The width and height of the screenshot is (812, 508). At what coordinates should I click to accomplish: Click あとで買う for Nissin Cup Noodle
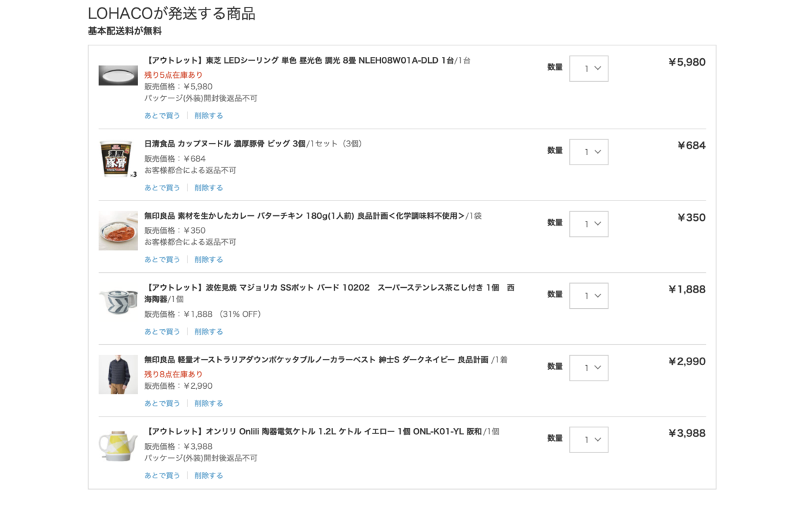tap(162, 188)
